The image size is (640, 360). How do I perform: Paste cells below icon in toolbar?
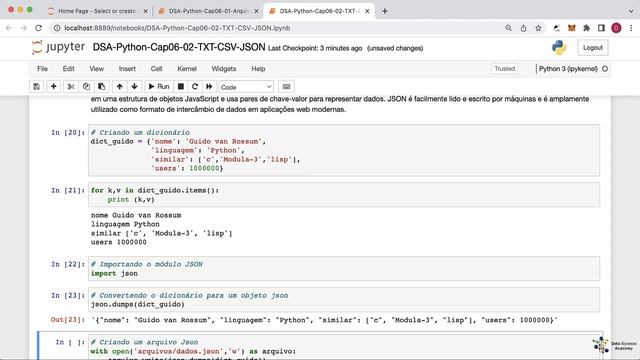(101, 87)
